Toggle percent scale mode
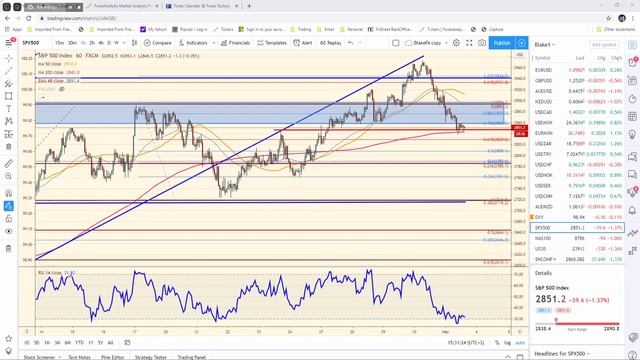The height and width of the screenshot is (360, 640). [497, 343]
